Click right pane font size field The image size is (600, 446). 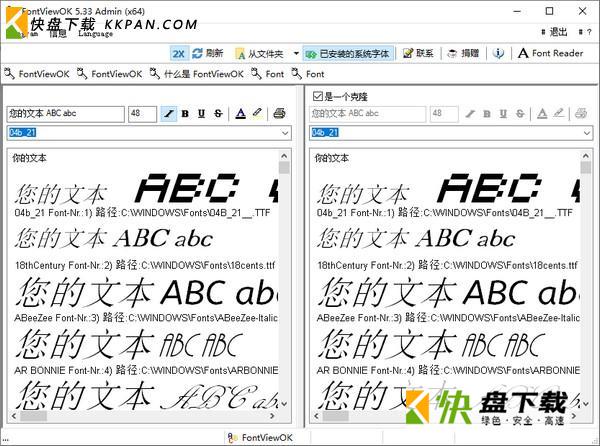444,114
